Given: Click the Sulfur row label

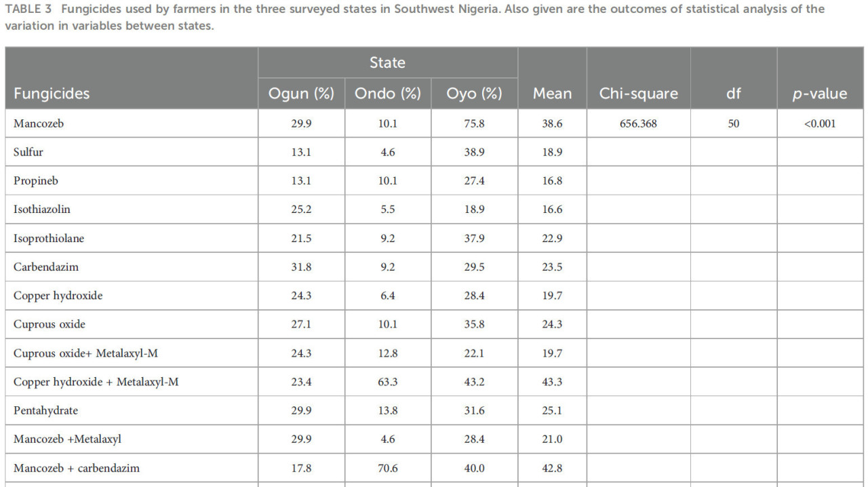Looking at the screenshot, I should tap(28, 152).
